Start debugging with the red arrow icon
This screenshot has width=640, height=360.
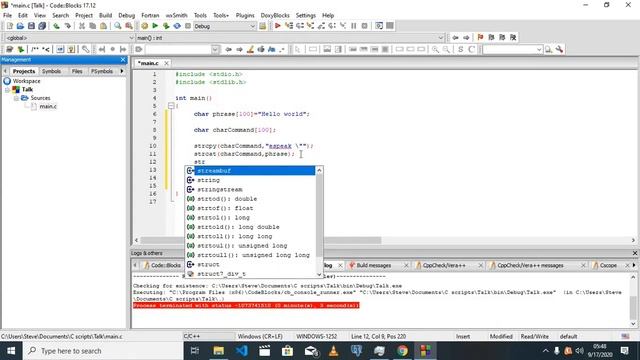[278, 26]
